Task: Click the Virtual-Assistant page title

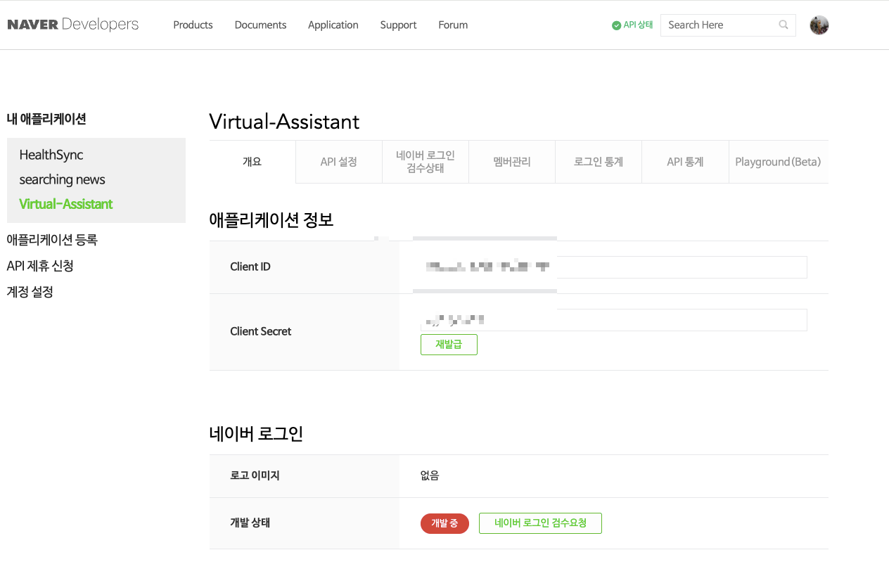Action: tap(284, 122)
